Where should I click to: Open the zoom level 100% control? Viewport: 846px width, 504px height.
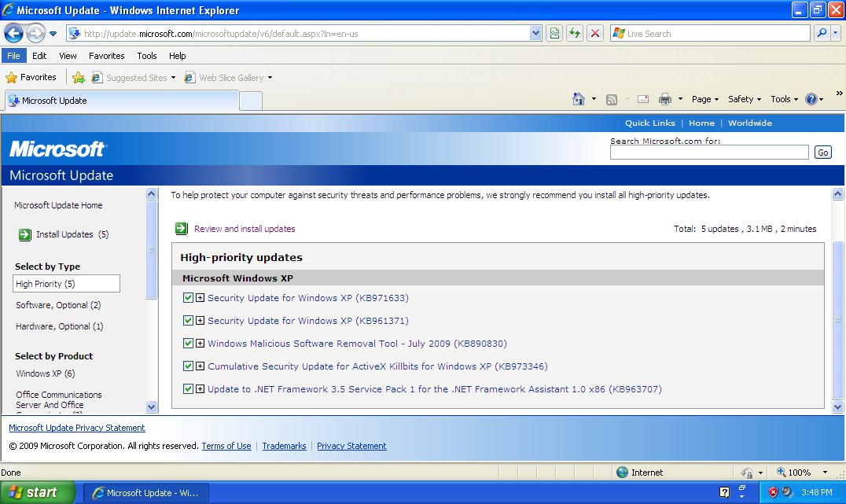[x=802, y=473]
